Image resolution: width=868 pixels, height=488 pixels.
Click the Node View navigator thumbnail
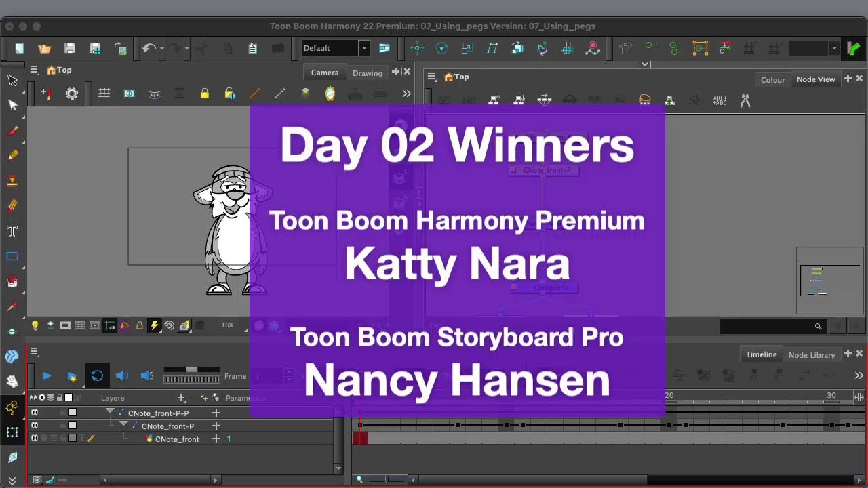click(x=829, y=280)
